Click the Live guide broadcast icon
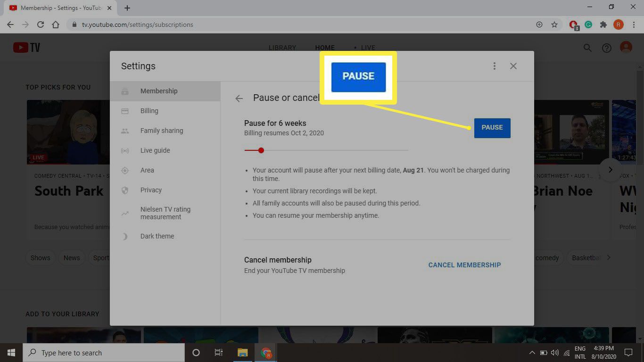This screenshot has height=362, width=644. pyautogui.click(x=125, y=150)
